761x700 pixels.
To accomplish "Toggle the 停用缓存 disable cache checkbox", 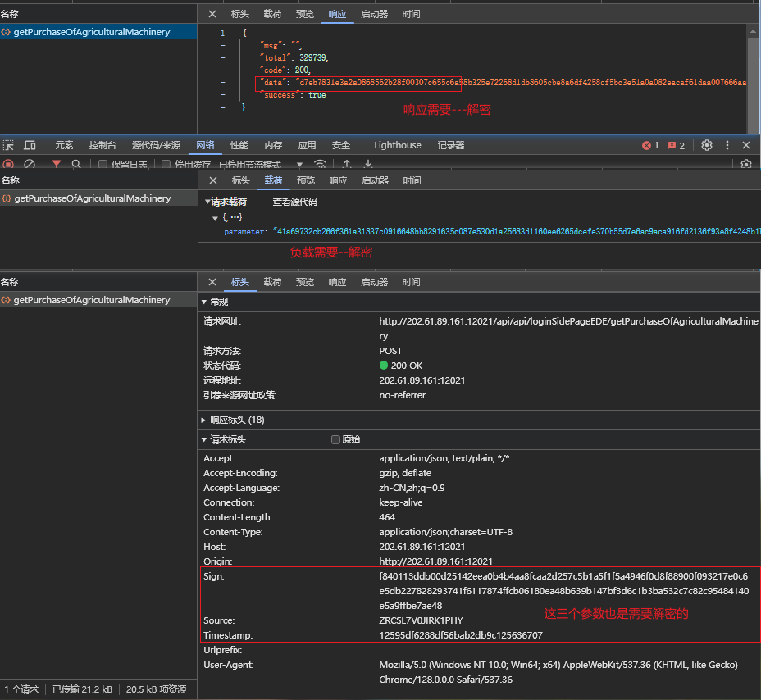I will [166, 164].
